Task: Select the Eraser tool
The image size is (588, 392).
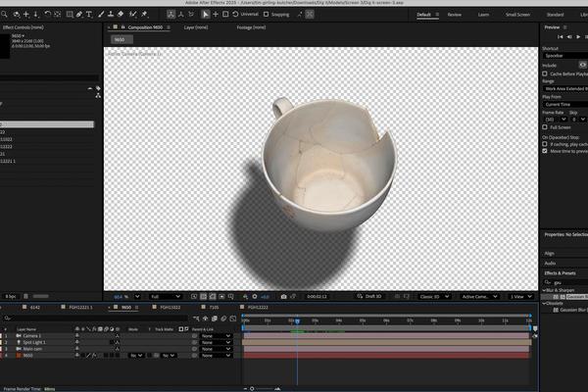Action: [x=121, y=15]
